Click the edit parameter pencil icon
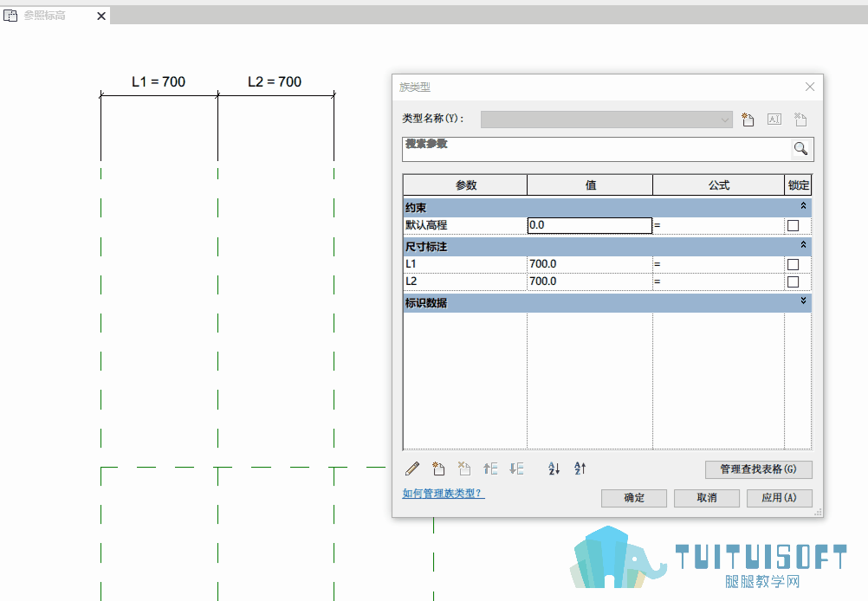The height and width of the screenshot is (601, 868). [x=412, y=469]
